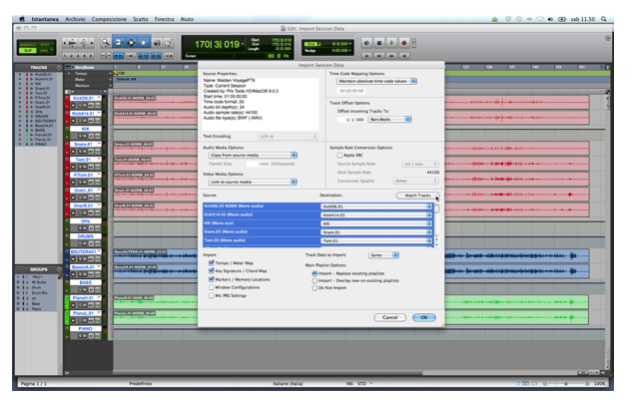Viewport: 643px width, 414px height.
Task: Click zoom preset button 5
Action: 91,56
